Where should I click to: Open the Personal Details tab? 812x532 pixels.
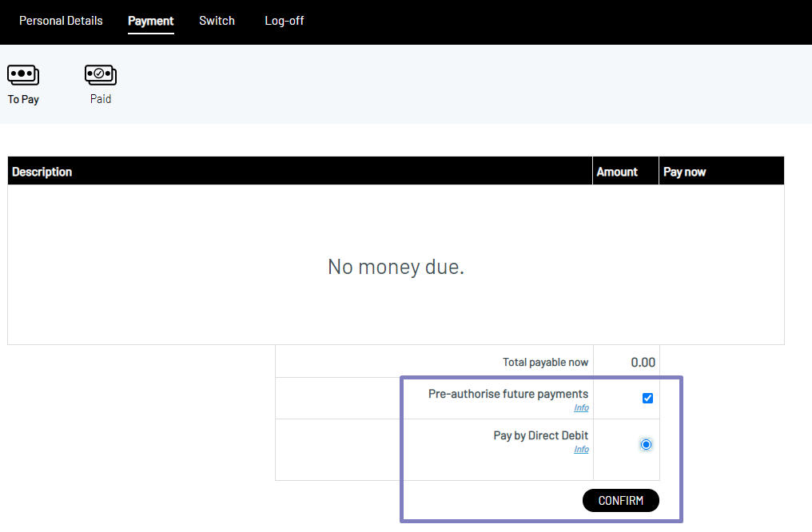[x=61, y=21]
